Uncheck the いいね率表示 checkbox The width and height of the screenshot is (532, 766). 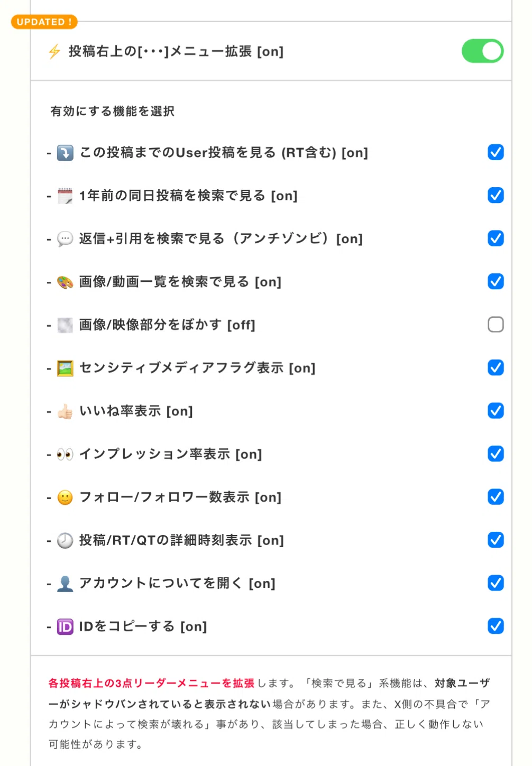tap(496, 410)
